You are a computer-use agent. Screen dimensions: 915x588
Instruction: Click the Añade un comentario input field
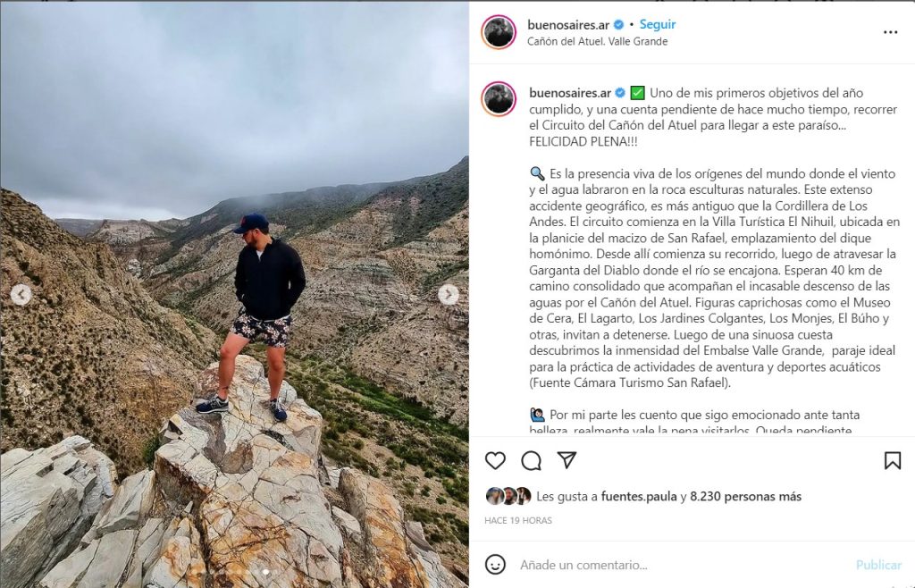click(679, 565)
